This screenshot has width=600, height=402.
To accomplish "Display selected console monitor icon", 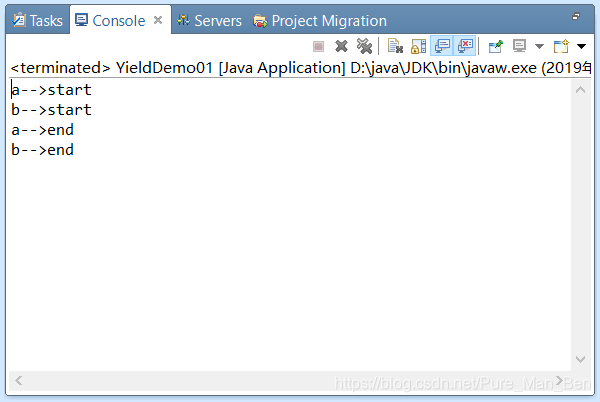I will (519, 46).
